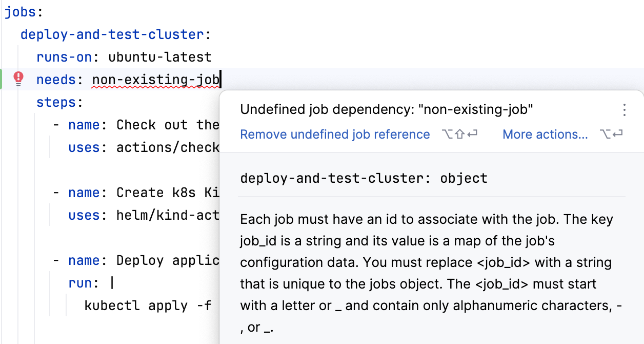Click Remove undefined job reference quick-fix
The height and width of the screenshot is (344, 644).
pos(335,134)
